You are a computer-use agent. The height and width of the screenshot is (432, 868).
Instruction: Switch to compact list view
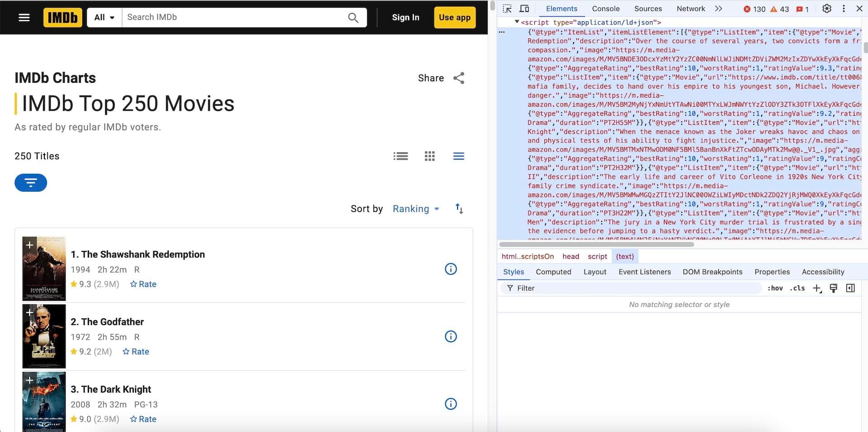pos(458,156)
